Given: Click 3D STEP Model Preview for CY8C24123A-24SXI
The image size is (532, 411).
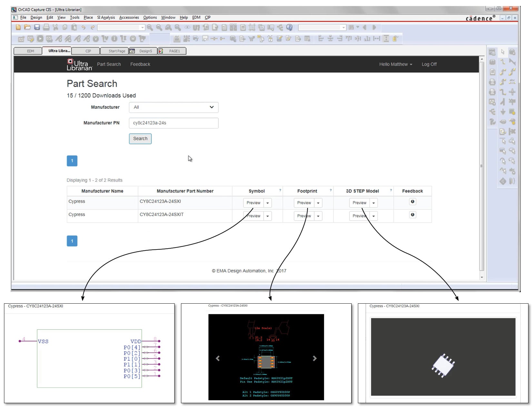Looking at the screenshot, I should 360,203.
